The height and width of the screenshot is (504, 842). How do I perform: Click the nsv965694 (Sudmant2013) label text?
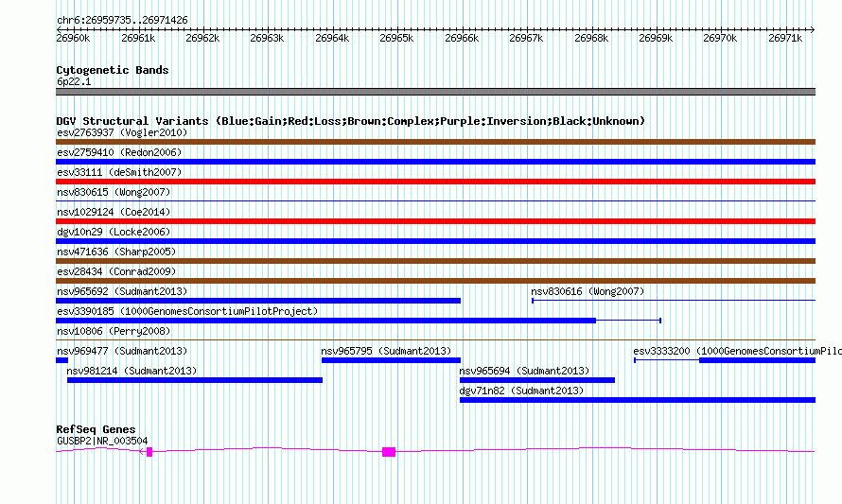(524, 371)
